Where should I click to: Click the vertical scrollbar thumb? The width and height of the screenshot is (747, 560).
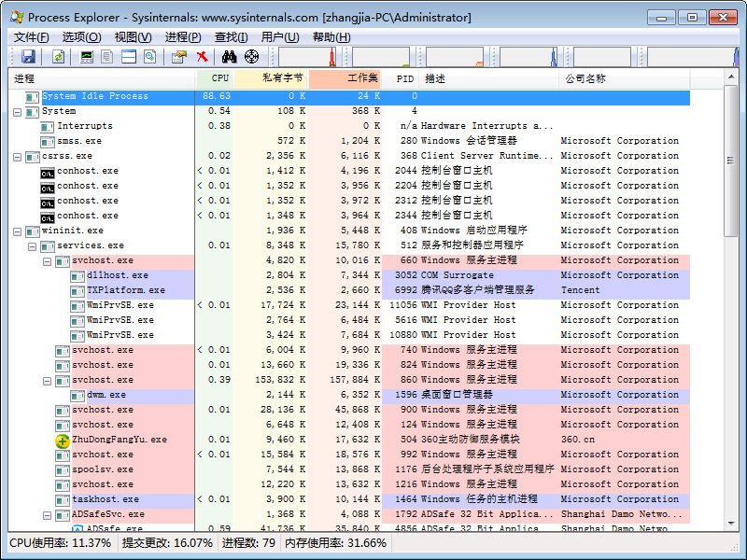(731, 161)
